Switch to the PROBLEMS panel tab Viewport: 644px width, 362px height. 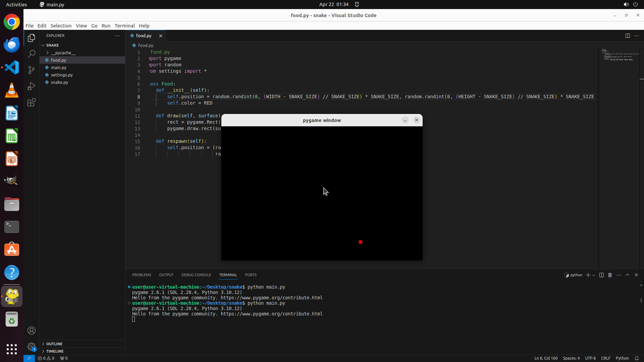[x=141, y=275]
